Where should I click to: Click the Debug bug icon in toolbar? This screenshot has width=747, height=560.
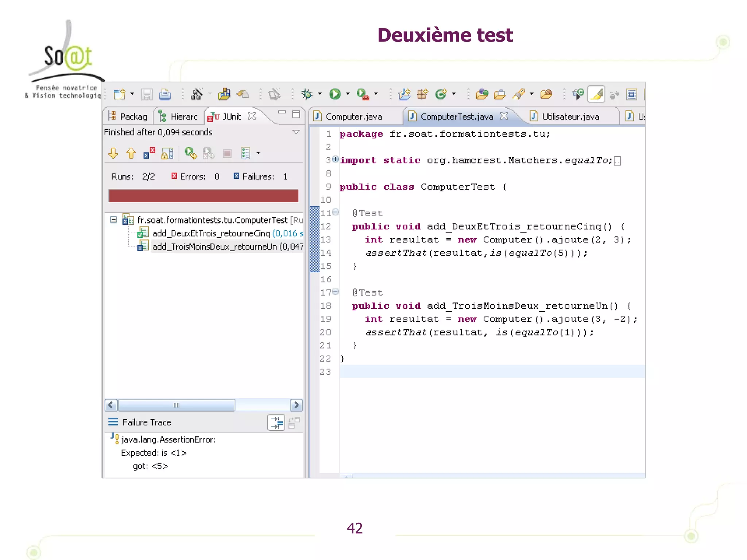307,94
